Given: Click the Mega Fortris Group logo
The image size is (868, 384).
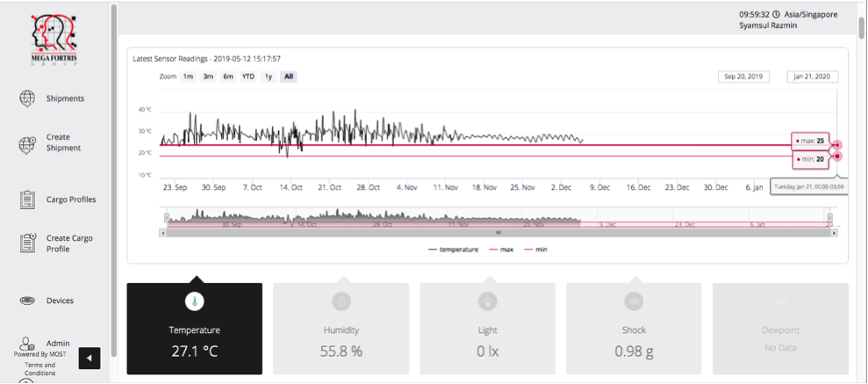Looking at the screenshot, I should click(54, 40).
